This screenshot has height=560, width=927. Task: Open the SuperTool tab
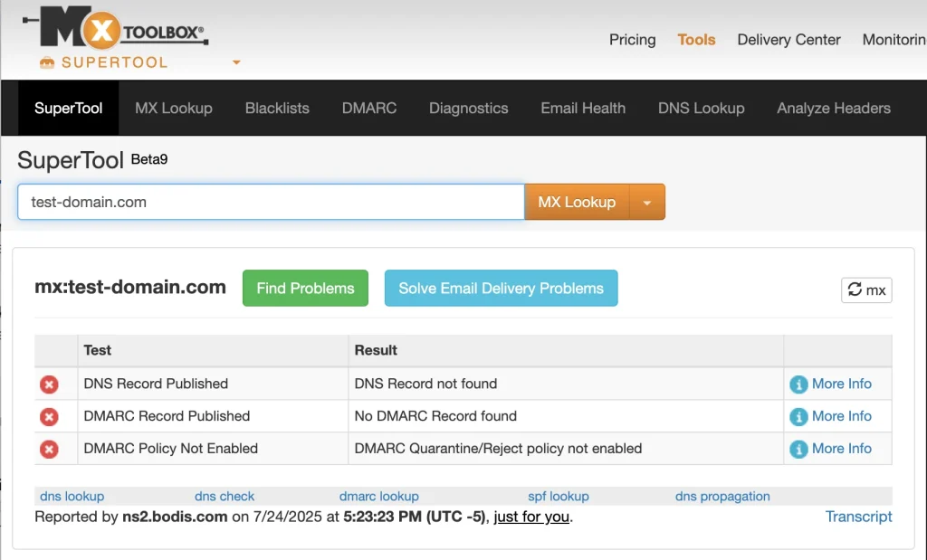pos(69,108)
